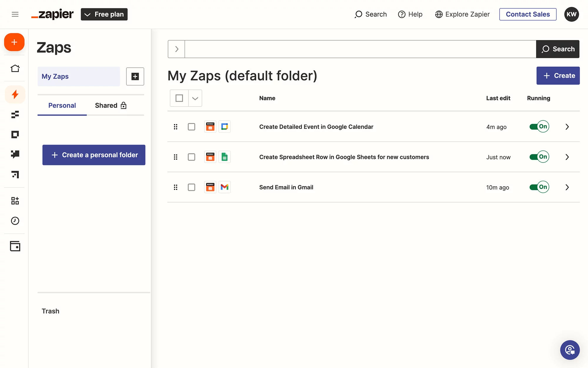Screen dimensions: 588x368
Task: Turn off the Google Sheets zap toggle
Action: point(539,157)
